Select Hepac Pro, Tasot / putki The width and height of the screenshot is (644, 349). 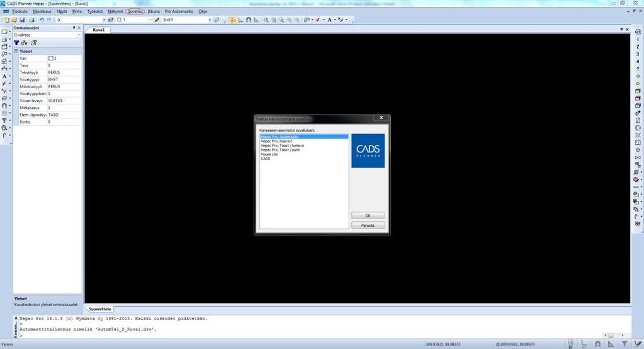(x=280, y=150)
